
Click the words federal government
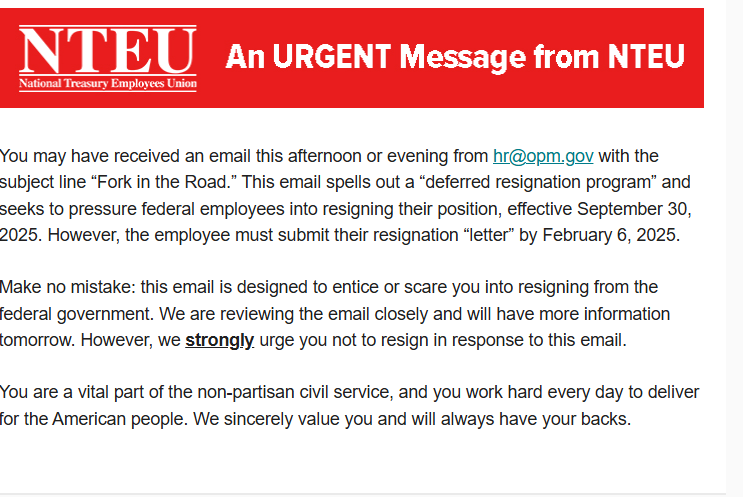(74, 314)
